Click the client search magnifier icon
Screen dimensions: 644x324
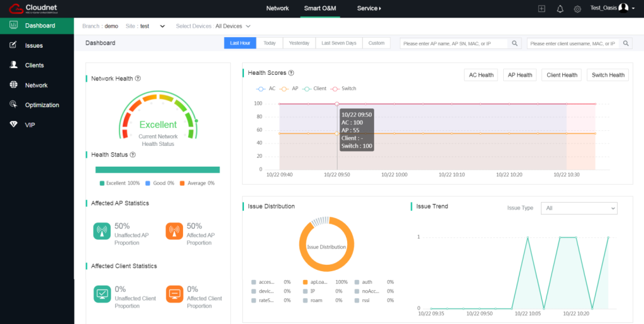(x=626, y=43)
